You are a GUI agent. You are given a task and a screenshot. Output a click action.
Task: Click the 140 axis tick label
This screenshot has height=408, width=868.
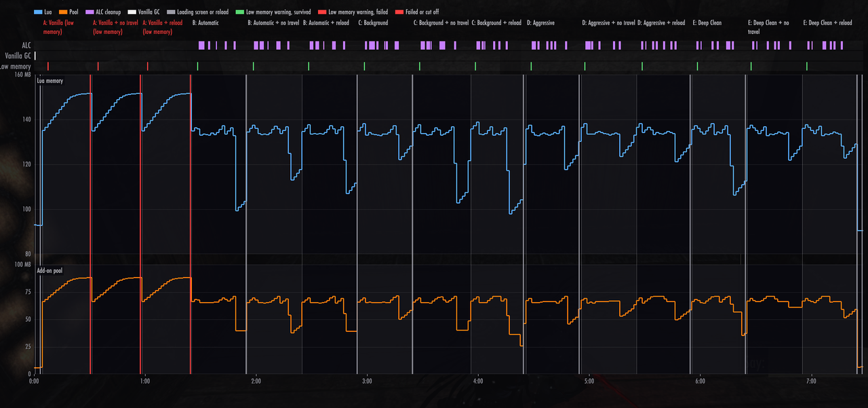[27, 119]
